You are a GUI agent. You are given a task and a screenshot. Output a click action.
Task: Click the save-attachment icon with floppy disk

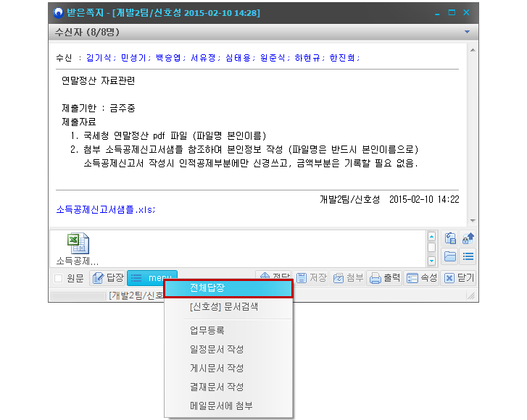pos(450,238)
